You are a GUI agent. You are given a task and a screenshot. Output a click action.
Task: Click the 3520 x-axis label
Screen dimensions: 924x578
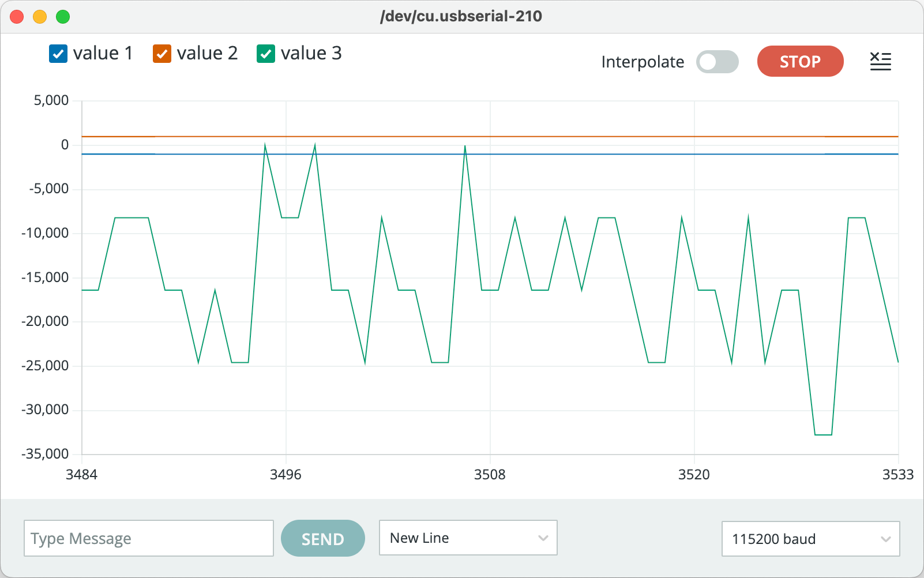[694, 474]
